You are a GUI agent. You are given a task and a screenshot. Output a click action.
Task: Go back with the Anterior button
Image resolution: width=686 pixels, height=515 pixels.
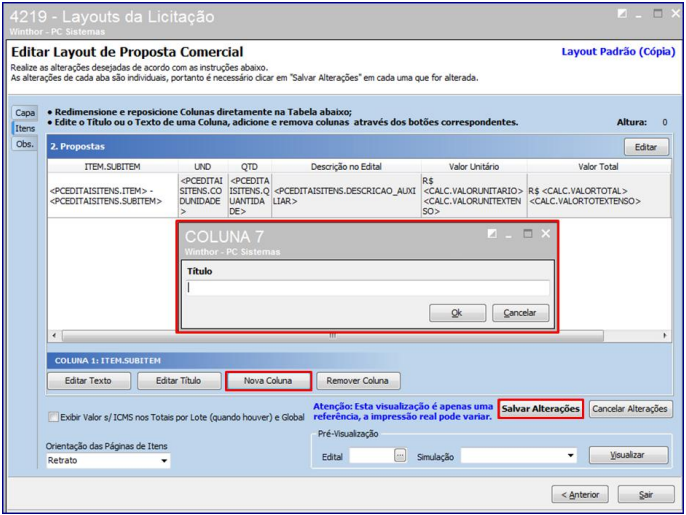pyautogui.click(x=580, y=494)
